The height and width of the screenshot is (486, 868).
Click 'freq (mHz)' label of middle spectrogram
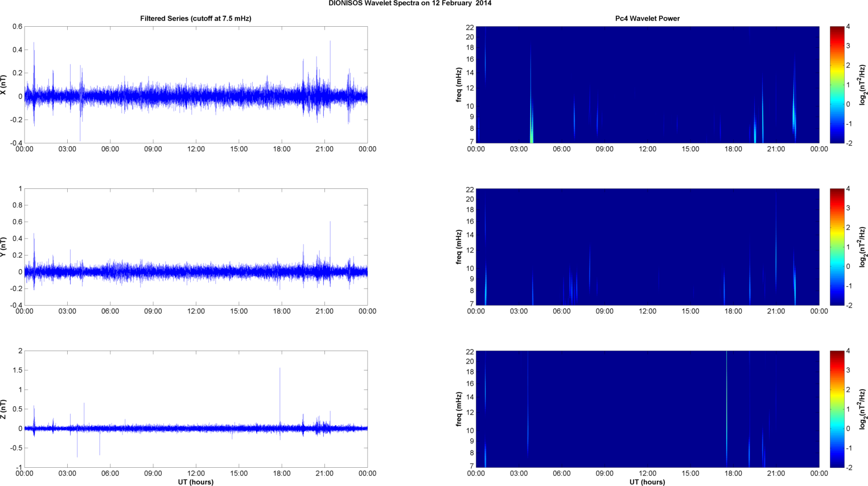459,247
